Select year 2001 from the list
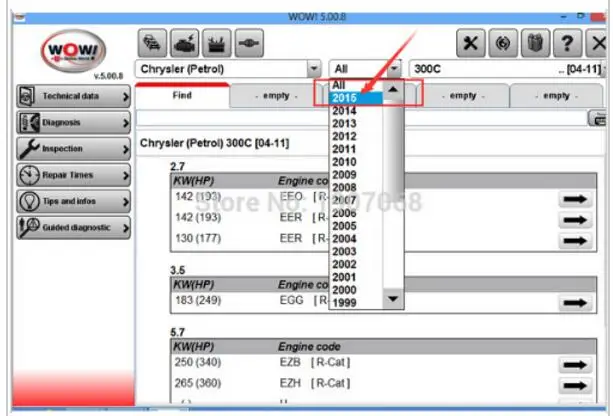Image resolution: width=613 pixels, height=416 pixels. click(356, 278)
